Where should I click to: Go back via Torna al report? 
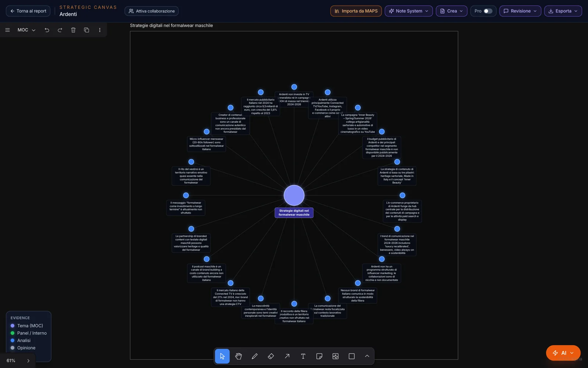pyautogui.click(x=28, y=11)
